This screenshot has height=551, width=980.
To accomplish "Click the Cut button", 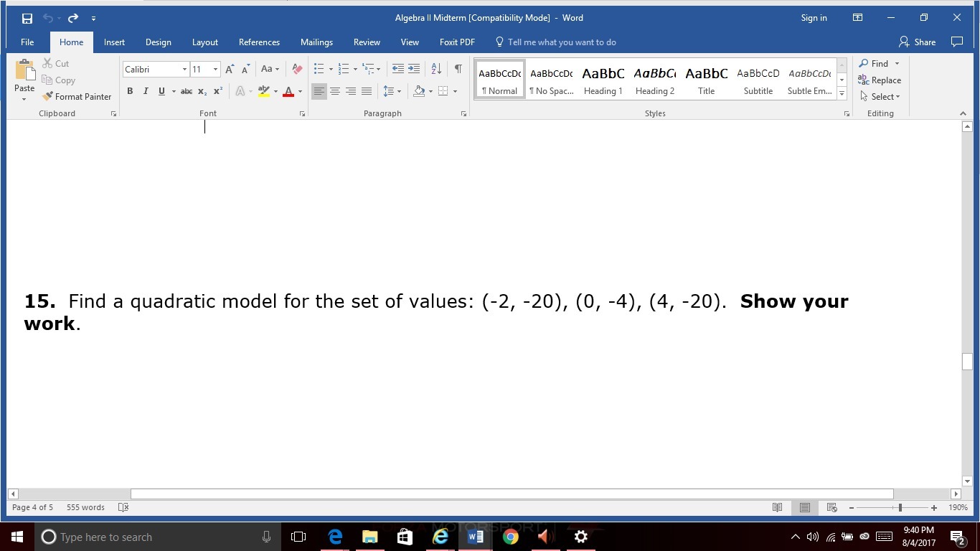I will [x=56, y=64].
